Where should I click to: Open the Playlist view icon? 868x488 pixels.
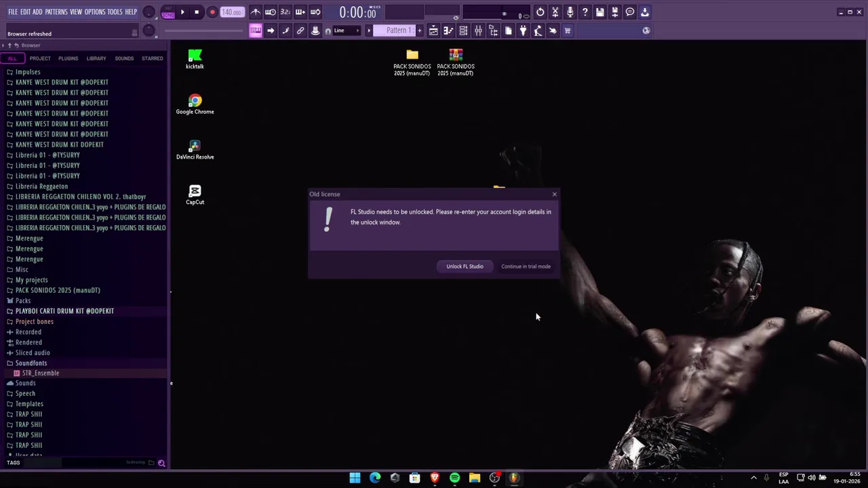(433, 30)
